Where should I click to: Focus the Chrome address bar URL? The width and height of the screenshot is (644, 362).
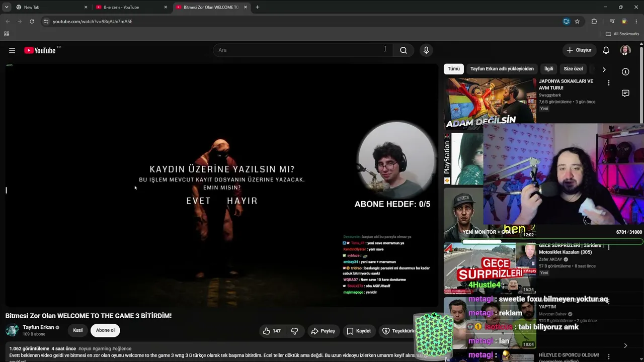coord(93,22)
